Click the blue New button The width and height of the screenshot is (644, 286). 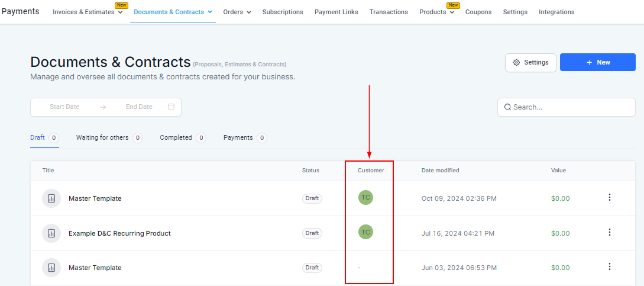[597, 62]
